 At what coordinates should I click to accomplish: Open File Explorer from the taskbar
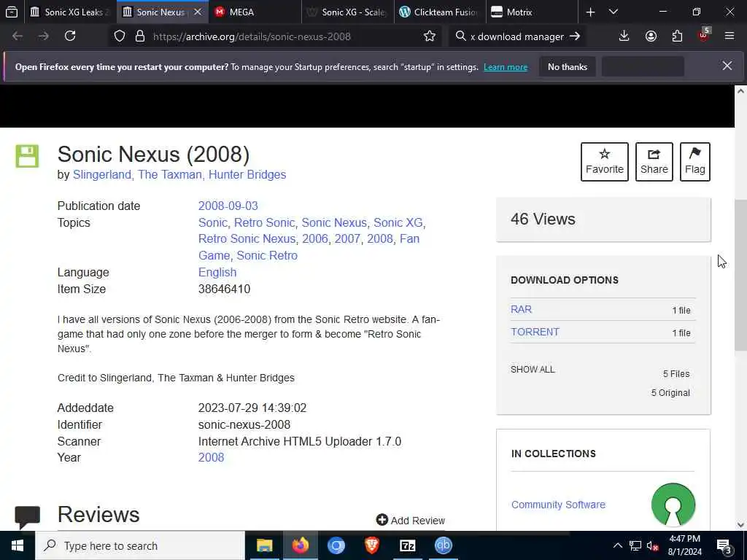coord(264,545)
